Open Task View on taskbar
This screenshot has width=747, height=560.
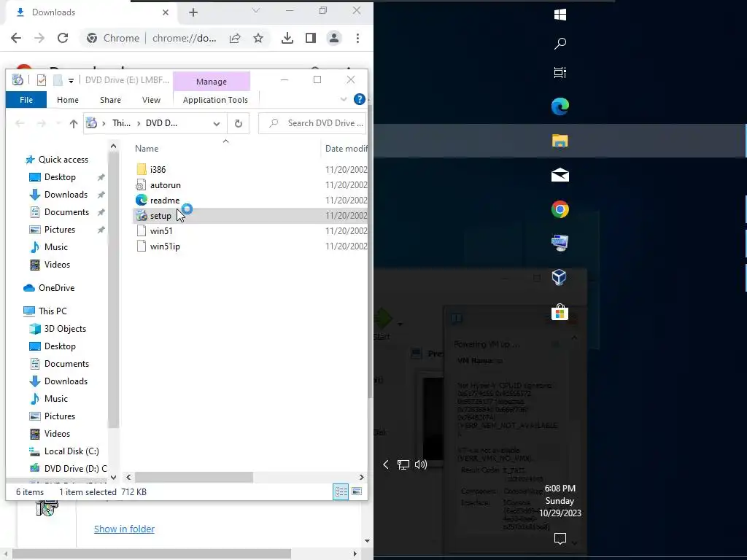click(560, 73)
